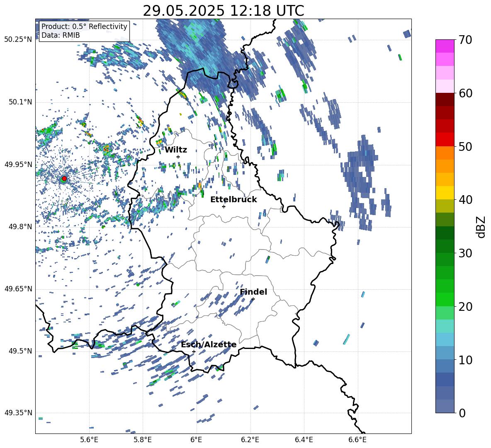491x448 pixels.
Task: Click 'Product: 0.5° Reflectivity' text
Action: point(84,26)
